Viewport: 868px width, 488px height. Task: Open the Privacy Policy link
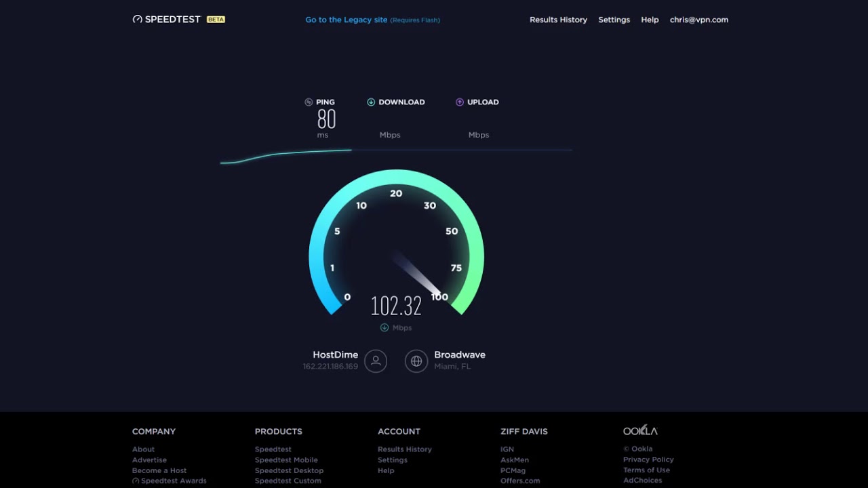click(x=648, y=460)
